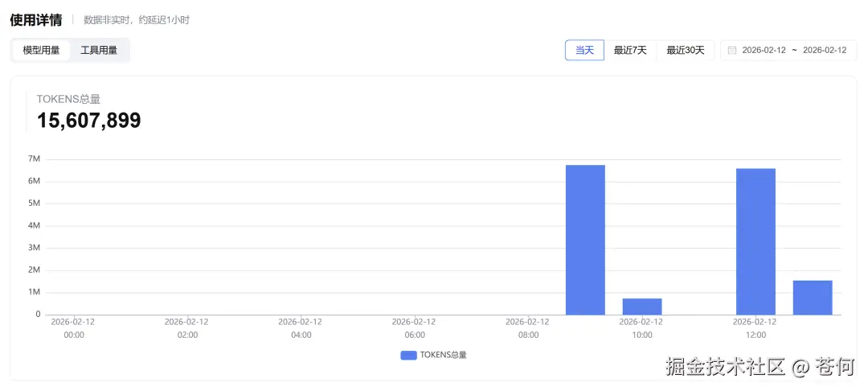Viewport: 868px width, 391px height.
Task: Click the 使用详情 heading
Action: pos(36,19)
